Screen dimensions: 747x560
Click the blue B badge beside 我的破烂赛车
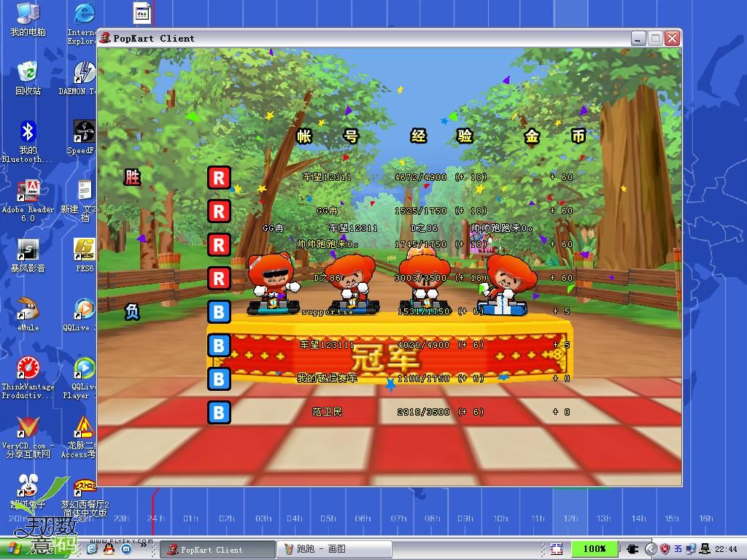219,379
